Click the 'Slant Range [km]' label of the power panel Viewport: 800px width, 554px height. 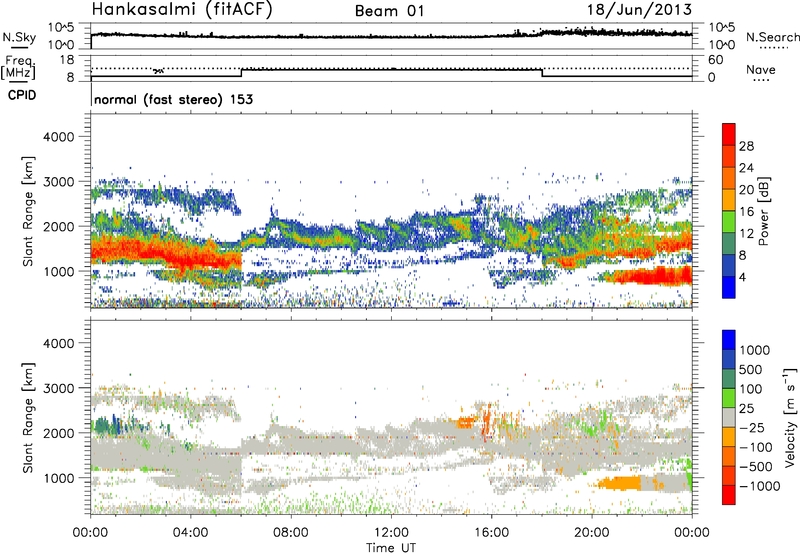pyautogui.click(x=28, y=211)
